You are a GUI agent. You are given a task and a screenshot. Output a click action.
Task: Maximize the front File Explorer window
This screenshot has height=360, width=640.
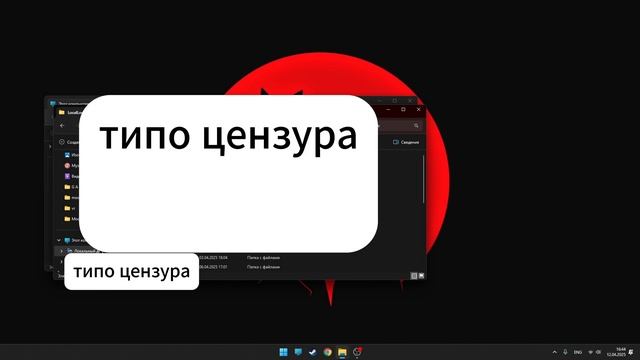pyautogui.click(x=403, y=109)
